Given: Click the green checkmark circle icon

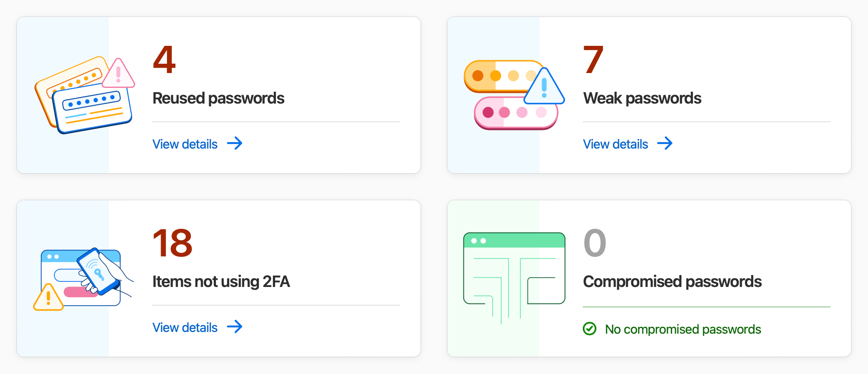Looking at the screenshot, I should 590,328.
